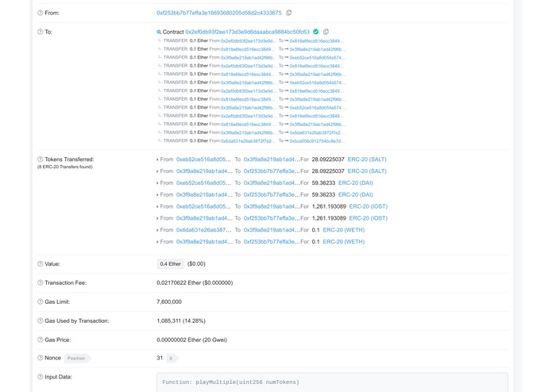This screenshot has height=392, width=552.
Task: Click the caret before the second SALT transfer row
Action: coord(157,171)
